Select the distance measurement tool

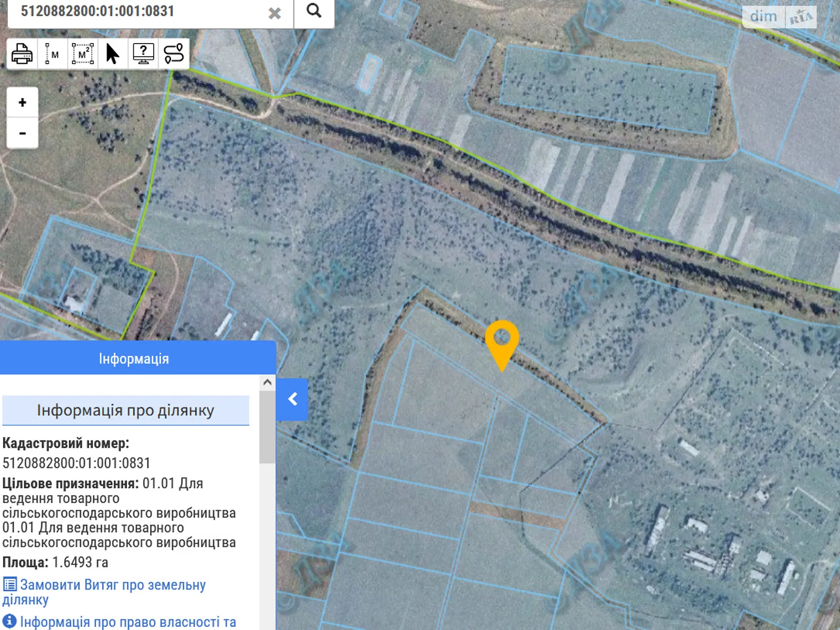pos(52,54)
